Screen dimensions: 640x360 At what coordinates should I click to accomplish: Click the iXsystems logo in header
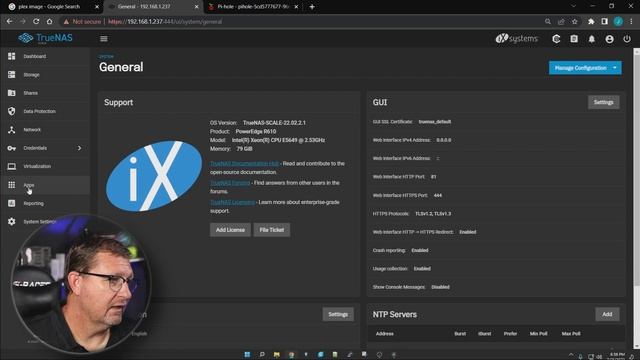point(516,39)
